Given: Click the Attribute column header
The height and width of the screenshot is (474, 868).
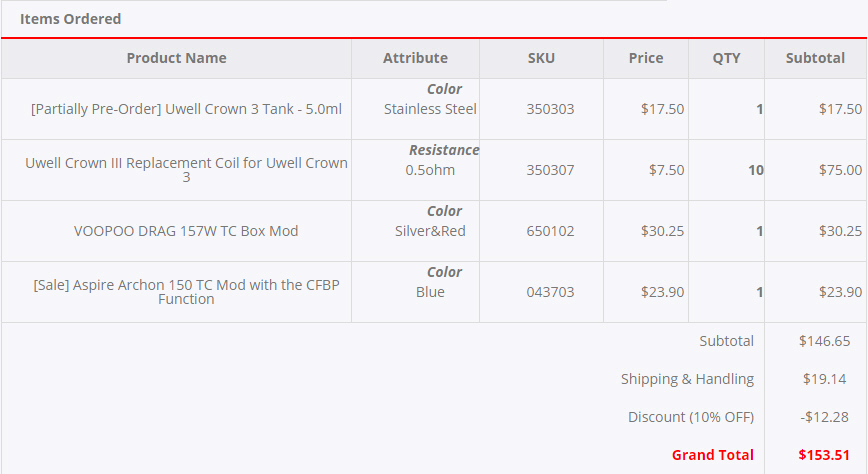Looking at the screenshot, I should point(415,58).
